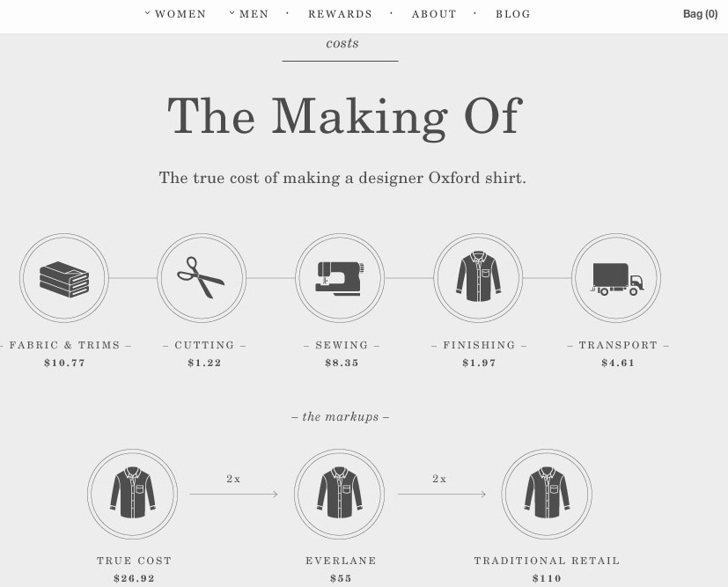
Task: Click the Fabric & Trims $10.77 label
Action: [65, 354]
